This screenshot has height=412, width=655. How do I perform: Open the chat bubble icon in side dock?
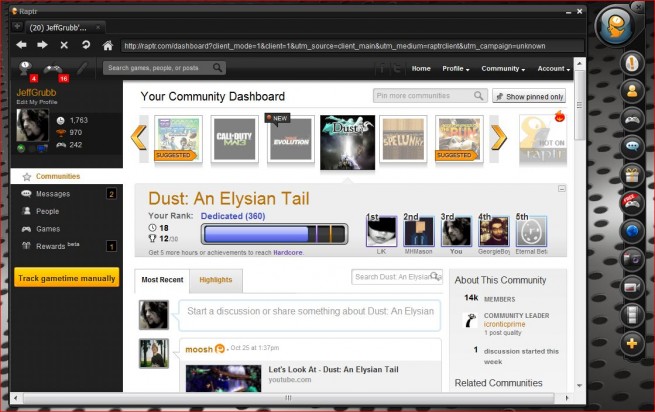point(632,147)
